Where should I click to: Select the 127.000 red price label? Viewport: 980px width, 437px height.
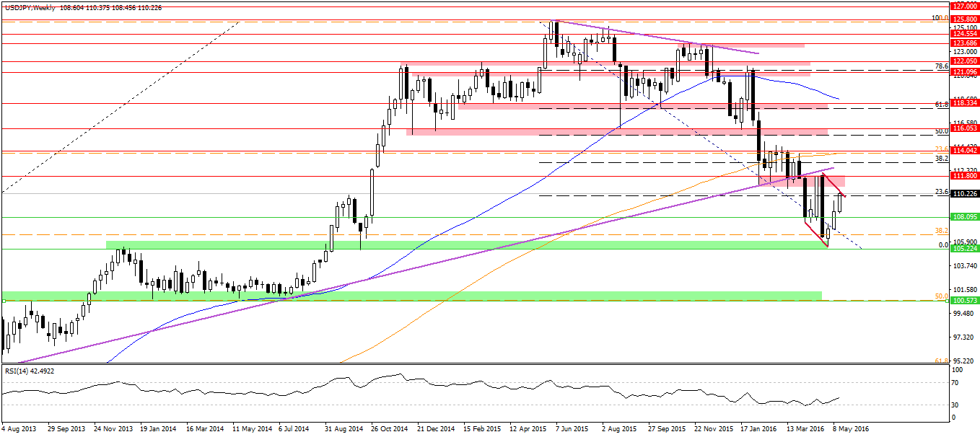[965, 4]
